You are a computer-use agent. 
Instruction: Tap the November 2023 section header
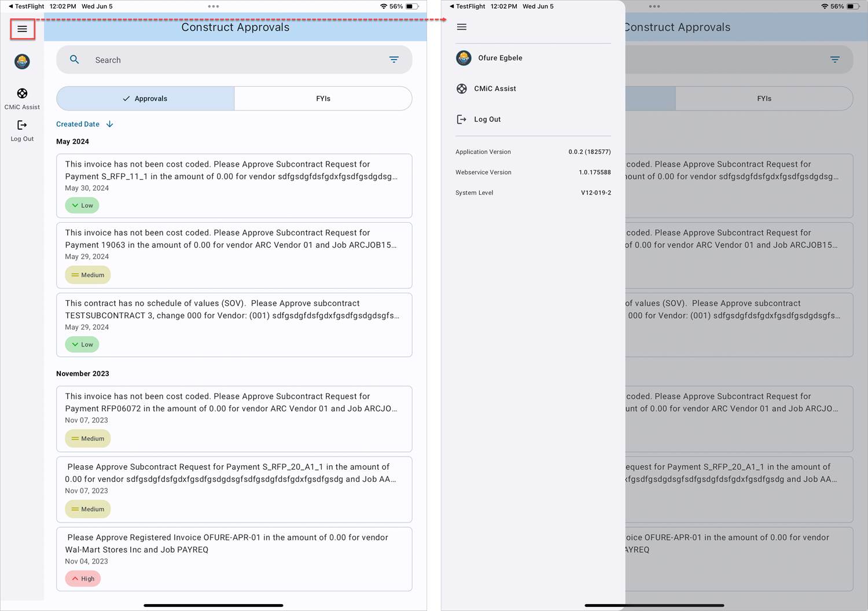[83, 374]
